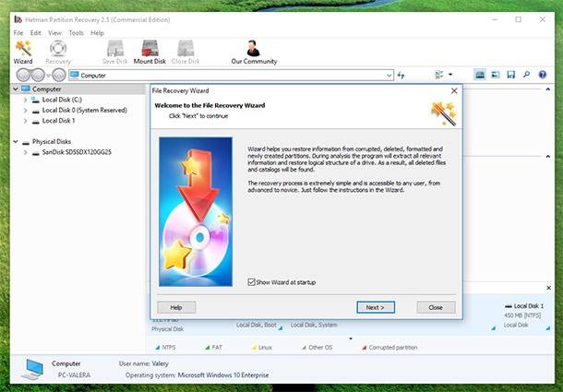Close the File Recovery Wizard dialog
This screenshot has width=563, height=392.
pyautogui.click(x=454, y=90)
